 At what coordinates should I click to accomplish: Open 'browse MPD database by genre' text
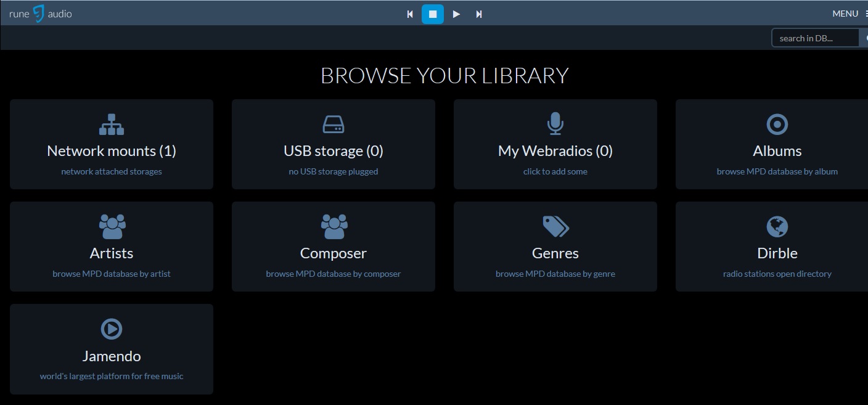click(555, 274)
